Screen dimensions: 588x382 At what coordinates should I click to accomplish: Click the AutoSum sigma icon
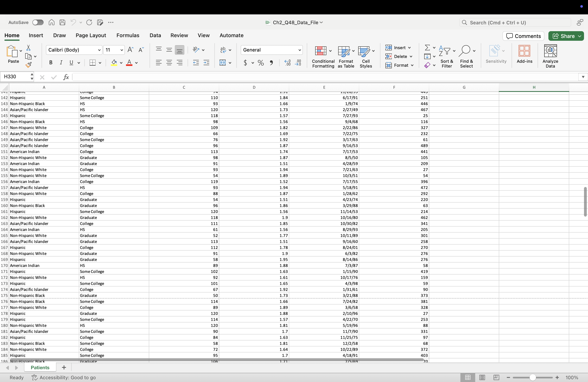tap(427, 47)
